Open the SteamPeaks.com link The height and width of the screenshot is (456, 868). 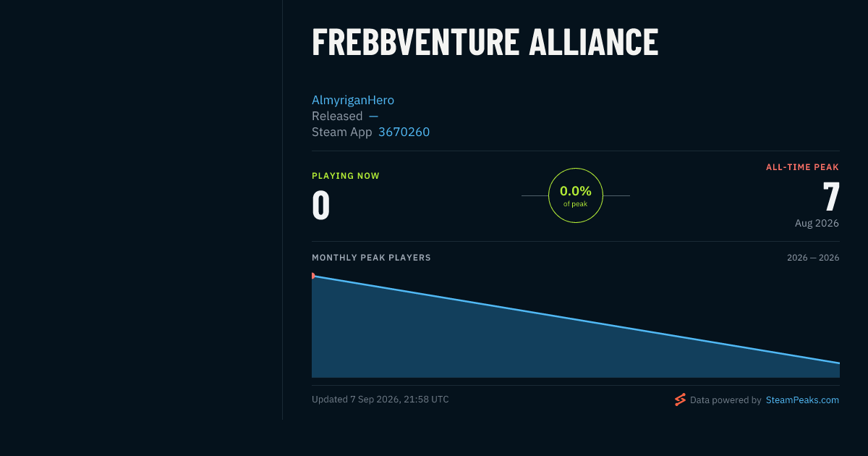click(802, 400)
